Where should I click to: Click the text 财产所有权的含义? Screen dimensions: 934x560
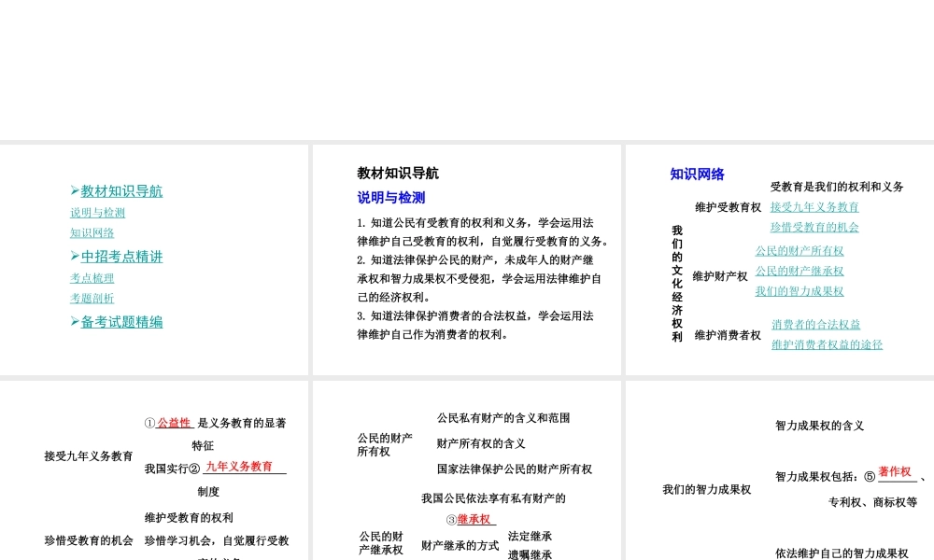(481, 443)
